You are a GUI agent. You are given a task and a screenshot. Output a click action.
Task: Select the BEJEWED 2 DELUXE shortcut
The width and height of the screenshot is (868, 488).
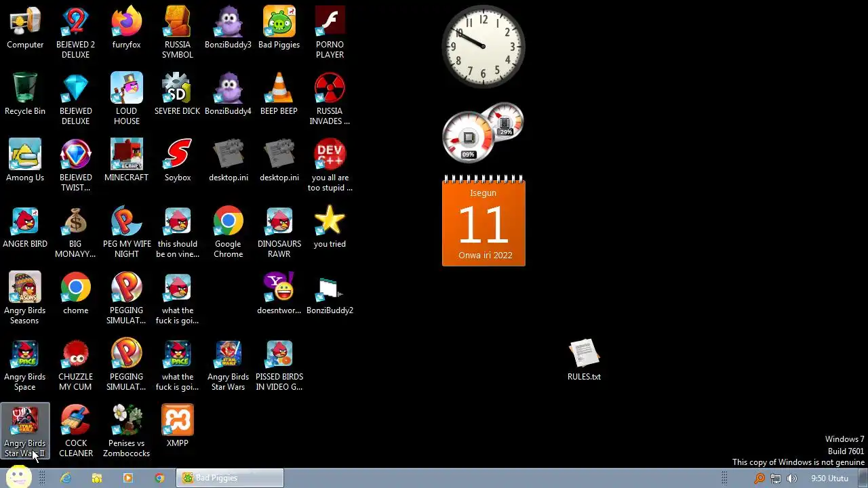pos(76,33)
